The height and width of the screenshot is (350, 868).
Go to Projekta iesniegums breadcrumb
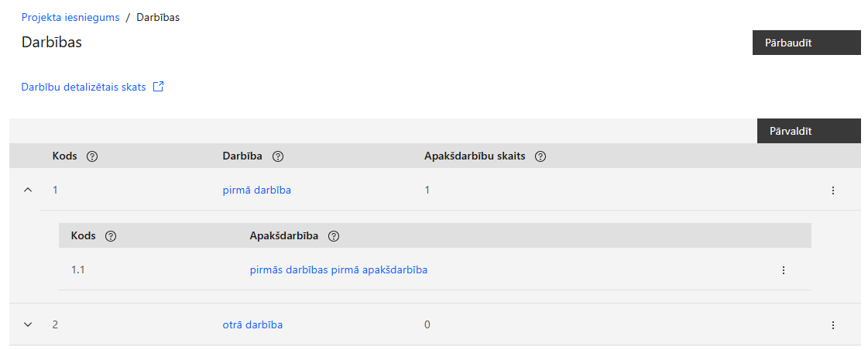(70, 17)
